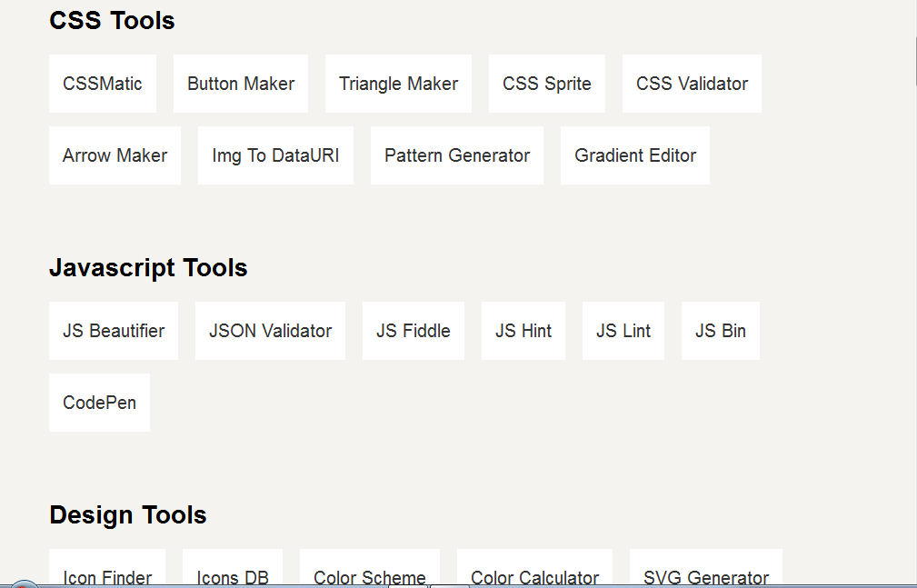This screenshot has height=588, width=917.
Task: Click JS Beautifier
Action: pyautogui.click(x=114, y=331)
